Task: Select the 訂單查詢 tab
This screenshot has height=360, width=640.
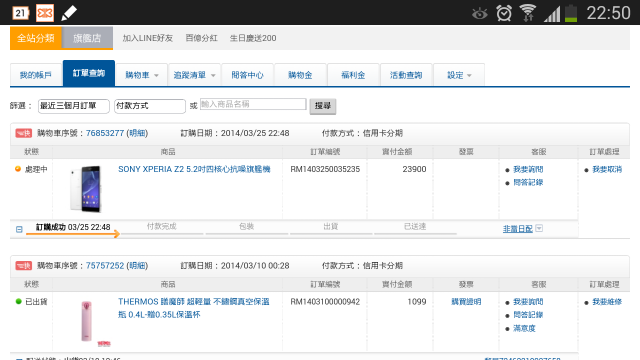Action: [89, 73]
